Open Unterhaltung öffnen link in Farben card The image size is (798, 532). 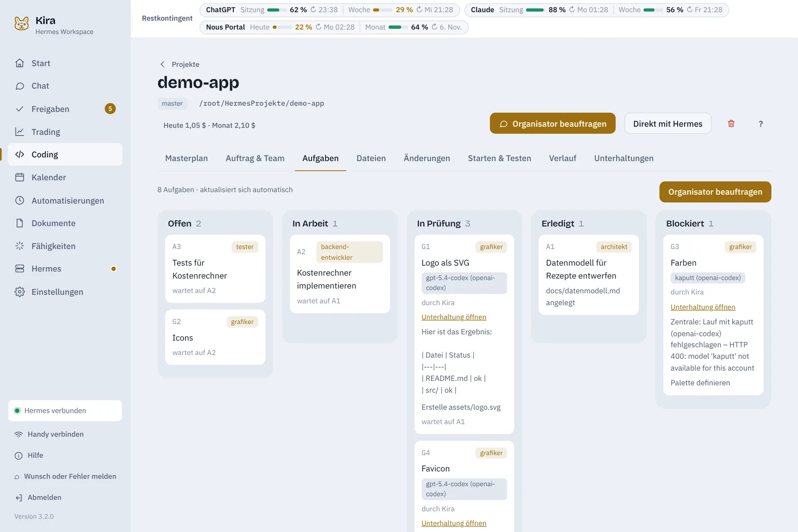click(x=703, y=307)
